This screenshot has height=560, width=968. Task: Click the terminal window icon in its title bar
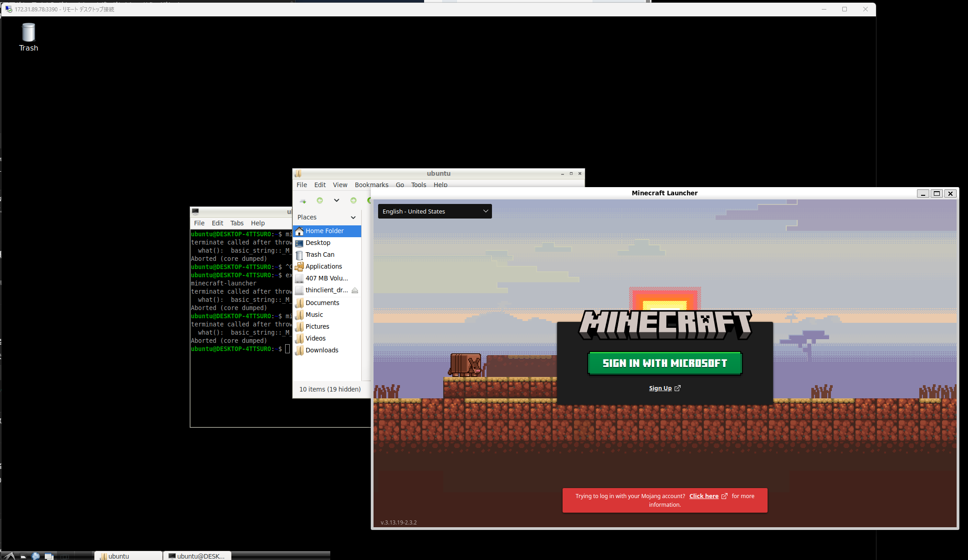[x=195, y=211]
